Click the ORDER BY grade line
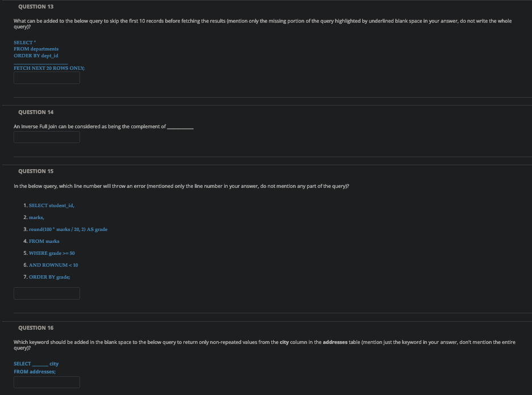This screenshot has height=395, width=532. pos(48,276)
